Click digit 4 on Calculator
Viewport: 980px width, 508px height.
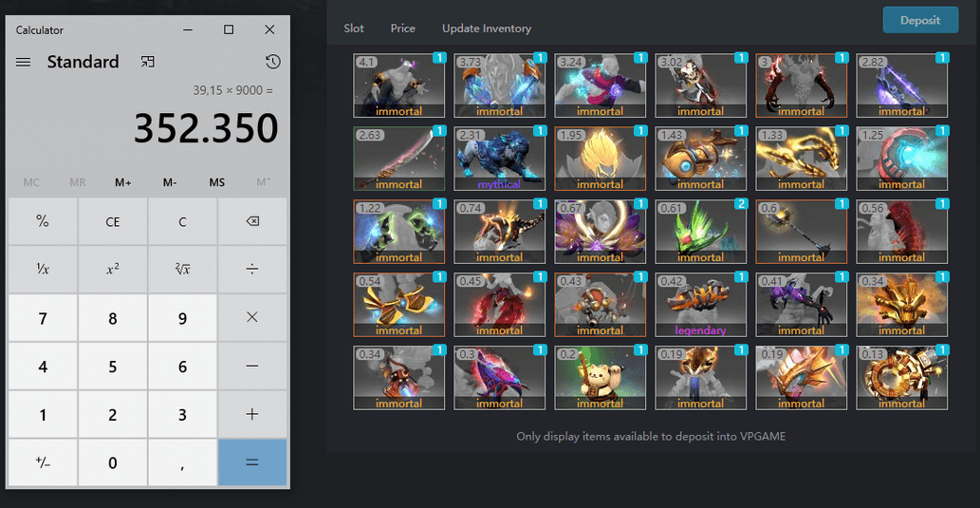click(43, 366)
